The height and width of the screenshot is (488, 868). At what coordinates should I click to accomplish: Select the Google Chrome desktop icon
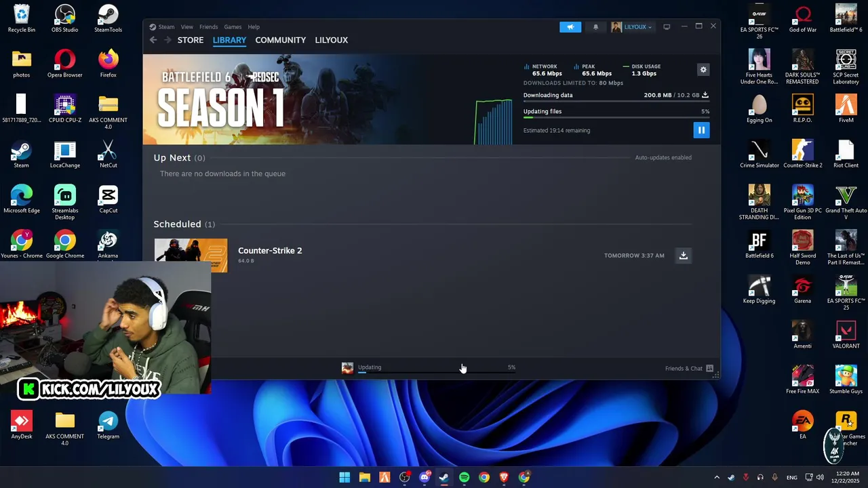65,244
